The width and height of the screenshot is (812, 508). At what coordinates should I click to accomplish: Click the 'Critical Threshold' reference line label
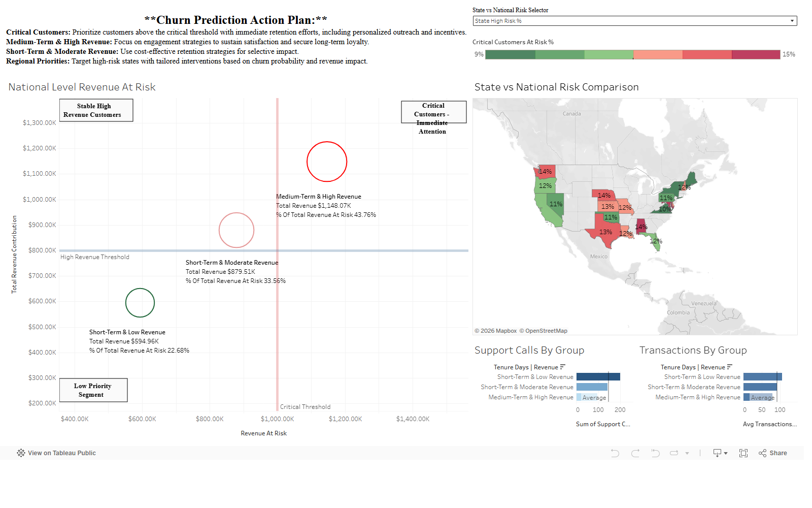[x=305, y=407]
